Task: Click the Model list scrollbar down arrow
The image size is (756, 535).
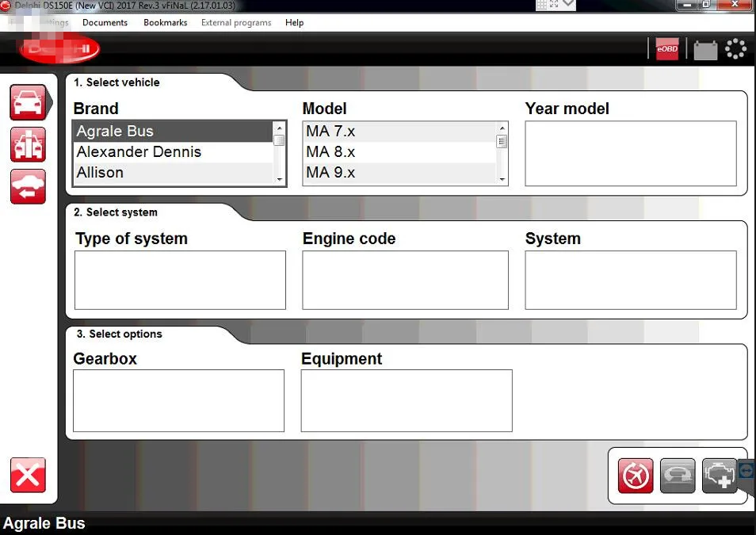Action: click(502, 180)
